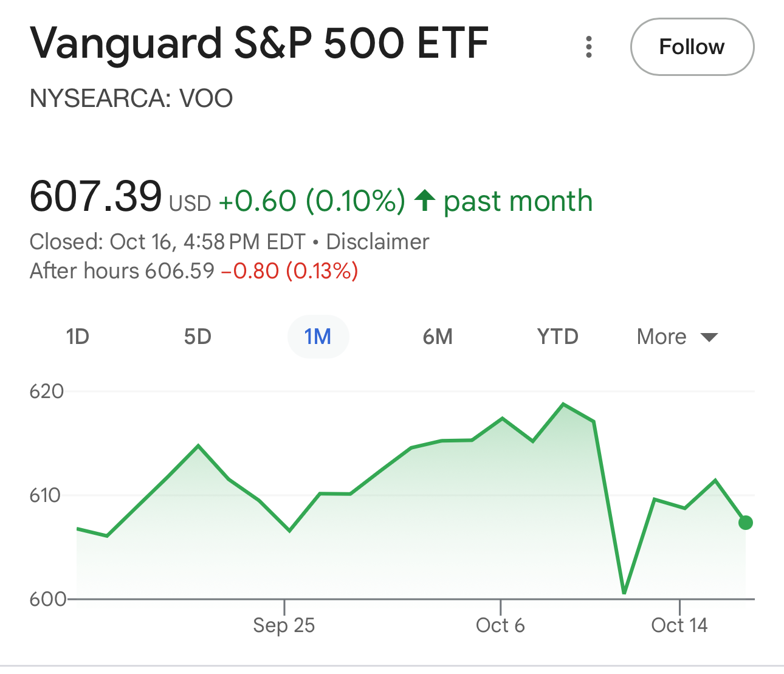Switch to the 1D chart range
This screenshot has height=674, width=784.
[x=78, y=336]
